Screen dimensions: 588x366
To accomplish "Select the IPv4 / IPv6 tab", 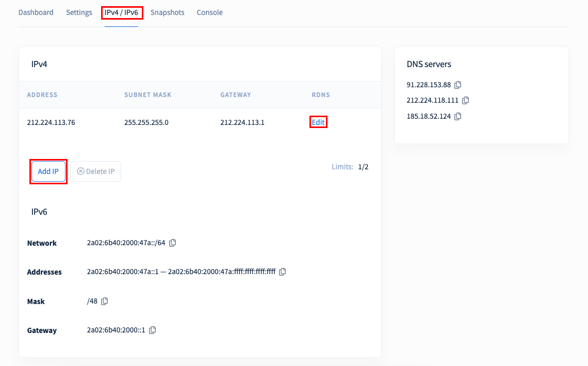I will (122, 12).
